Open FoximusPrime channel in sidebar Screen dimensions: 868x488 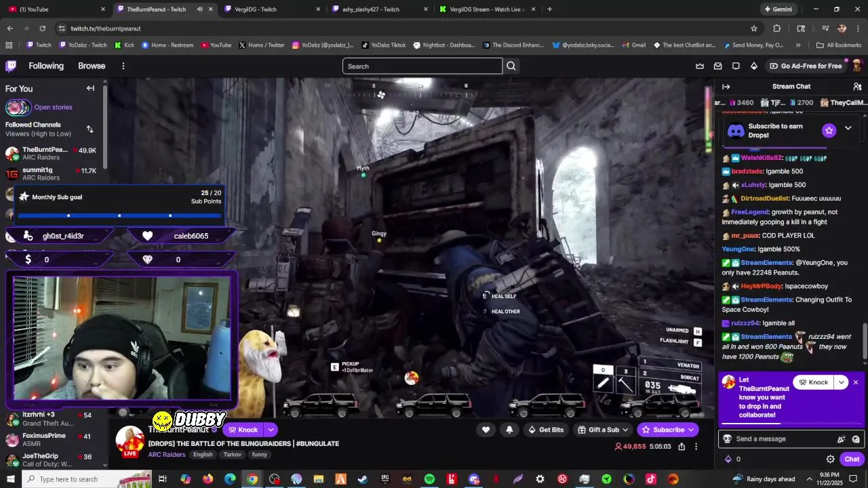pos(52,439)
